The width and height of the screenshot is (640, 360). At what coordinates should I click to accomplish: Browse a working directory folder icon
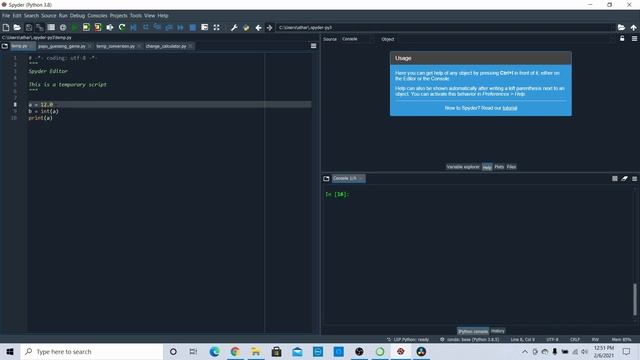point(621,27)
